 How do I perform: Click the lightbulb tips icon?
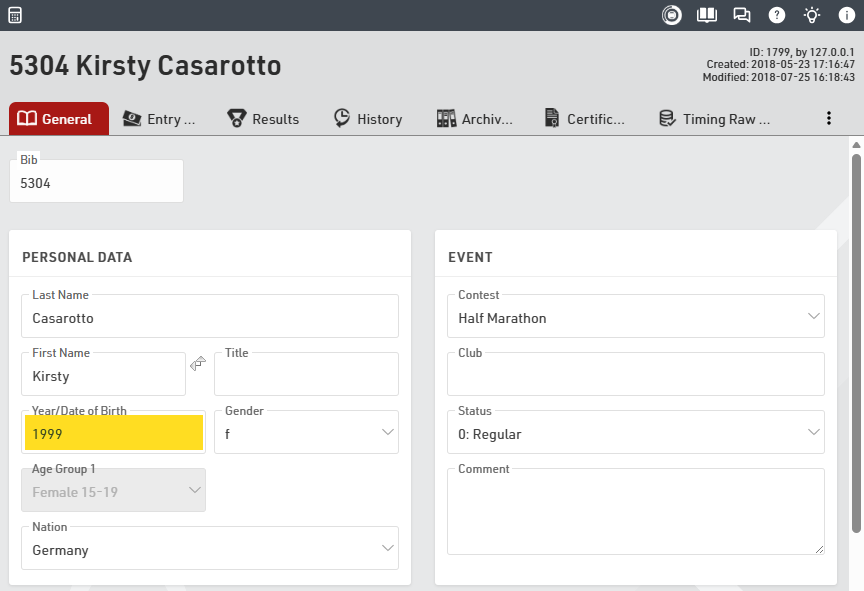click(811, 15)
